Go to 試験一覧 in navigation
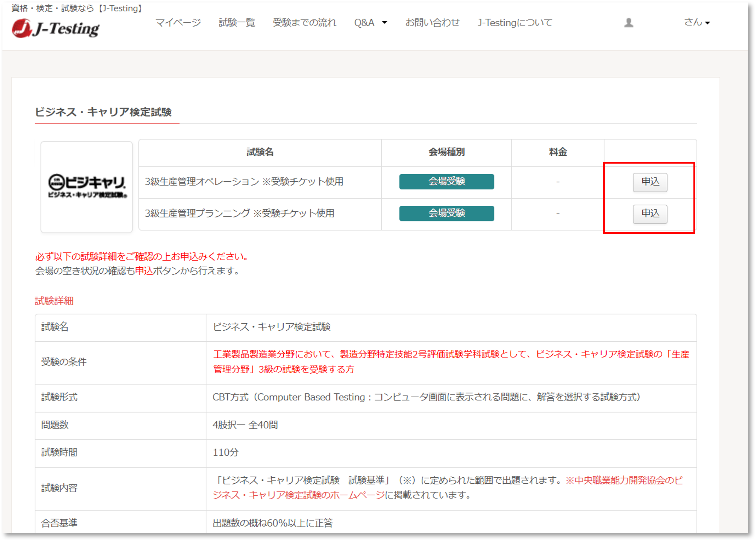The height and width of the screenshot is (541, 756). (x=237, y=23)
